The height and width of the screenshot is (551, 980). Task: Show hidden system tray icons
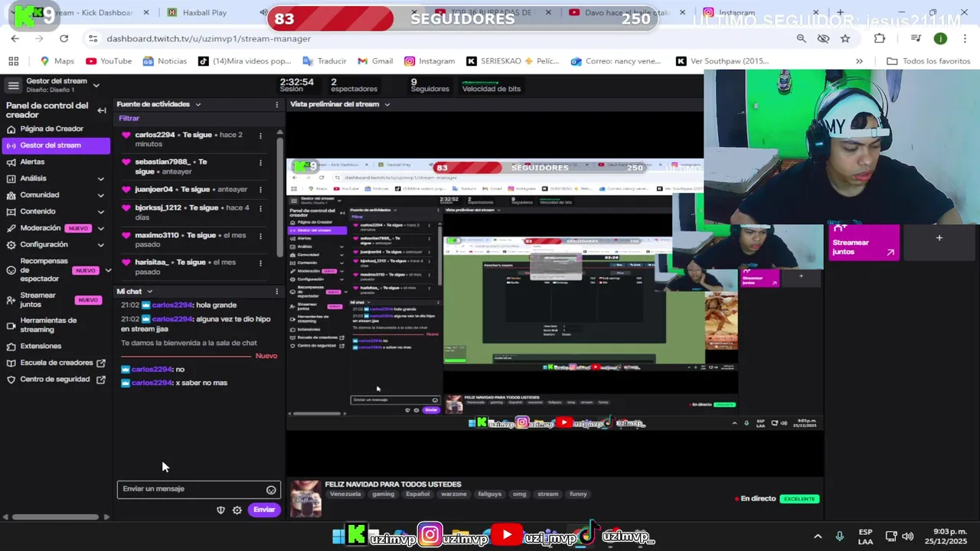tap(818, 536)
